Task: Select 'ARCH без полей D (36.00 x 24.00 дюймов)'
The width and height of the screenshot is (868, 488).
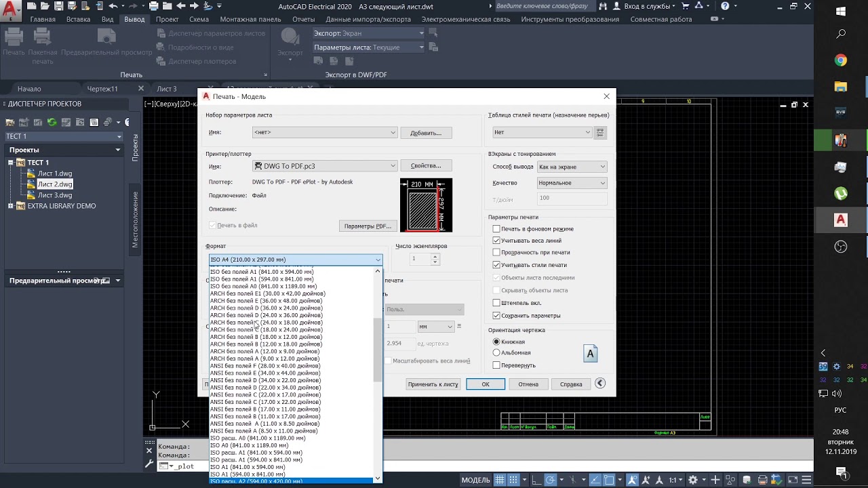Action: (292, 308)
